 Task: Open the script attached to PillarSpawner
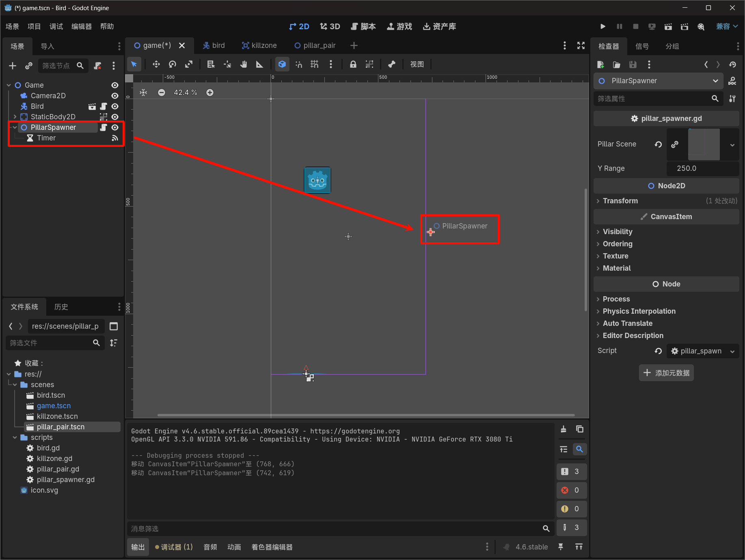pyautogui.click(x=104, y=127)
